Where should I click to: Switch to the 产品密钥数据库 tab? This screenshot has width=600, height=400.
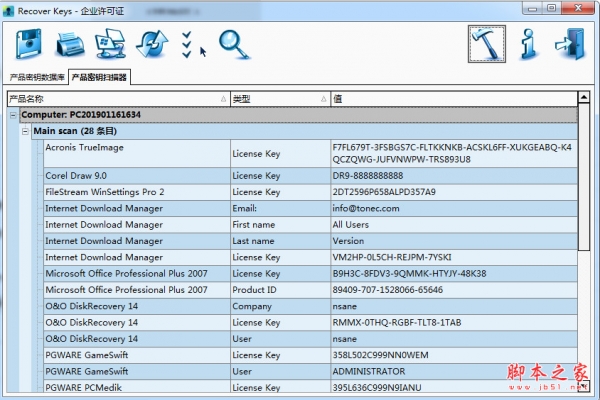36,77
